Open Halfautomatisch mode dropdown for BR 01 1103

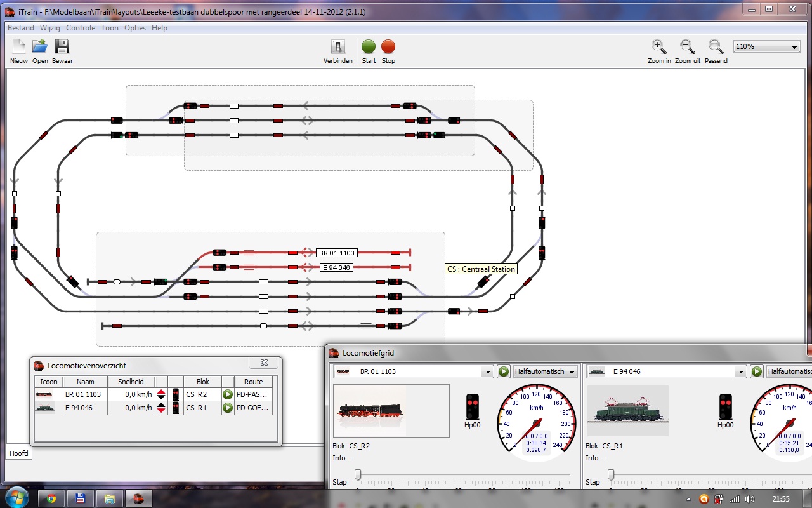546,371
